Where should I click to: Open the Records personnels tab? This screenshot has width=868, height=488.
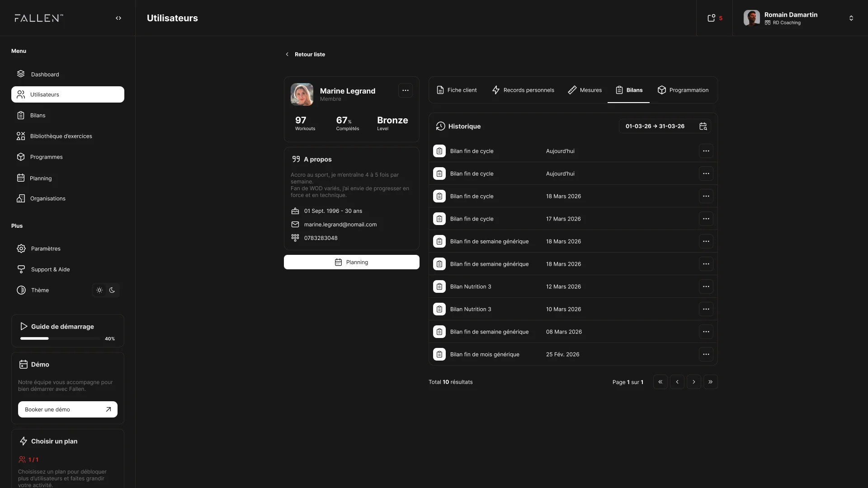(523, 90)
